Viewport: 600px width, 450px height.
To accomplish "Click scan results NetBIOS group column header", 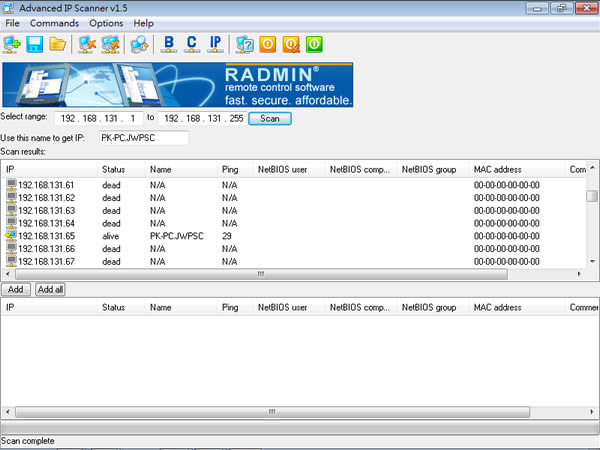I will 434,169.
